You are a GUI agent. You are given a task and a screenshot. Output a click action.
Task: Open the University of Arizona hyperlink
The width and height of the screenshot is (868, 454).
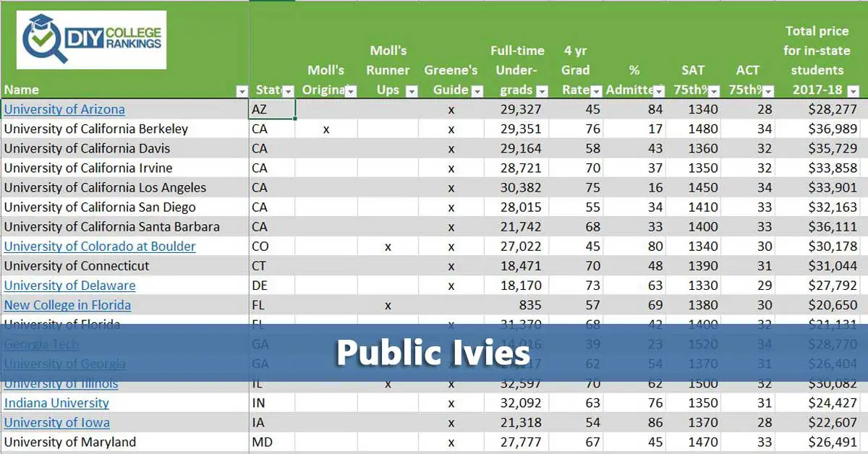(64, 109)
